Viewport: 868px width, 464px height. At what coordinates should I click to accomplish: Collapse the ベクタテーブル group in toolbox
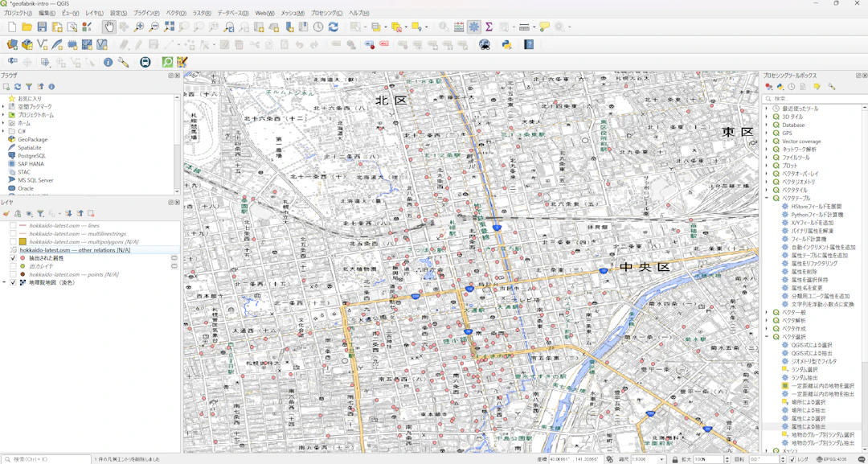tap(767, 198)
